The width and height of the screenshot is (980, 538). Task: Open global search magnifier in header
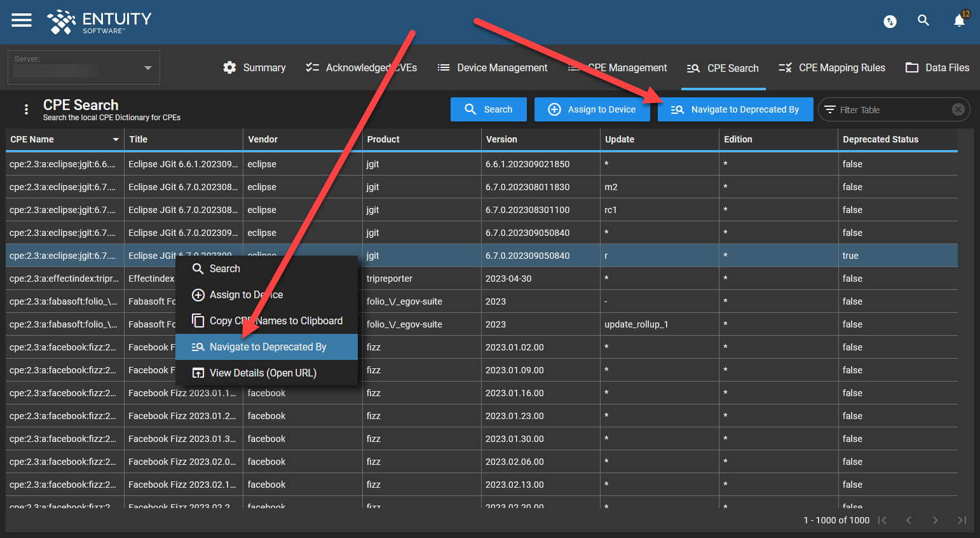[923, 20]
